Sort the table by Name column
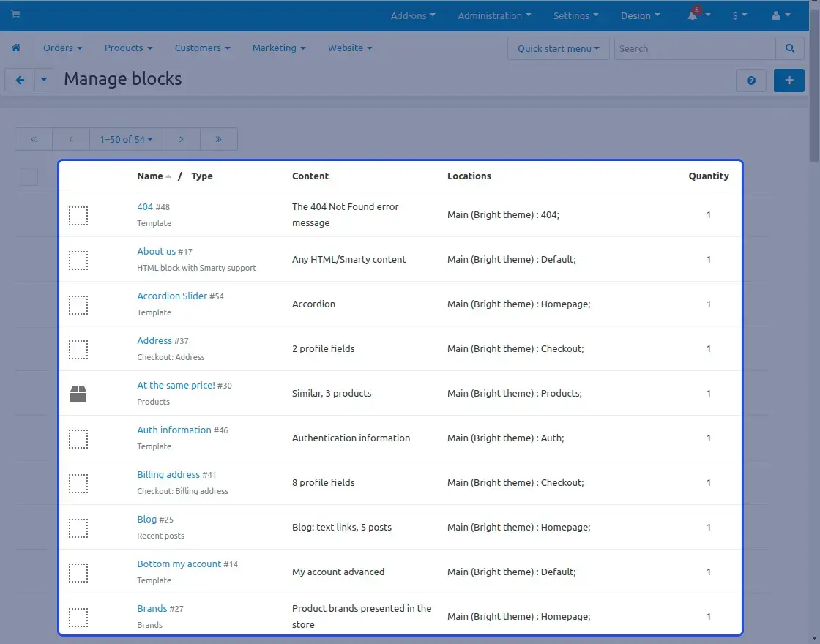This screenshot has height=644, width=820. pyautogui.click(x=150, y=176)
